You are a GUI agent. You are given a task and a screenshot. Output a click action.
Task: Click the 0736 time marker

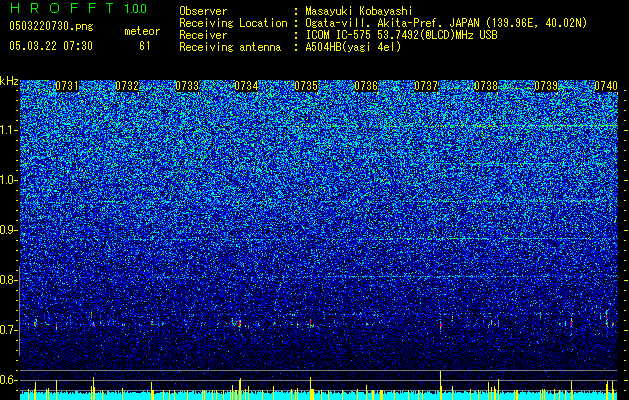(366, 86)
